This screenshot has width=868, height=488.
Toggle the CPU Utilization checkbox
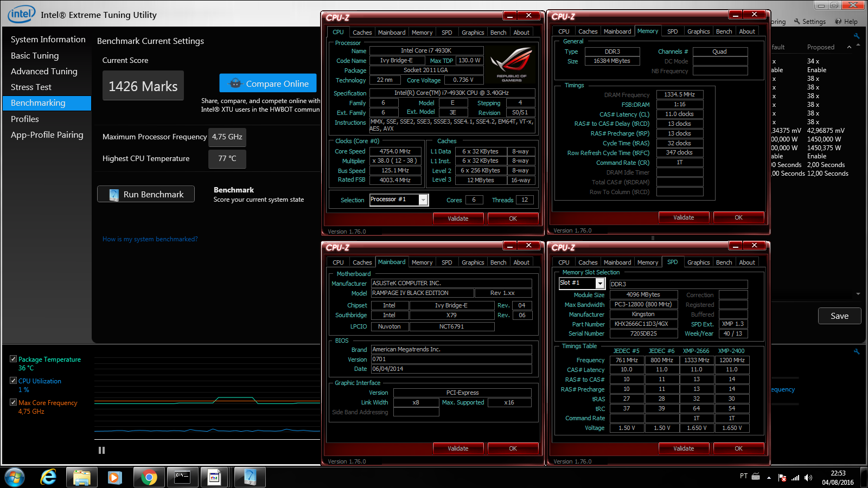pyautogui.click(x=13, y=381)
